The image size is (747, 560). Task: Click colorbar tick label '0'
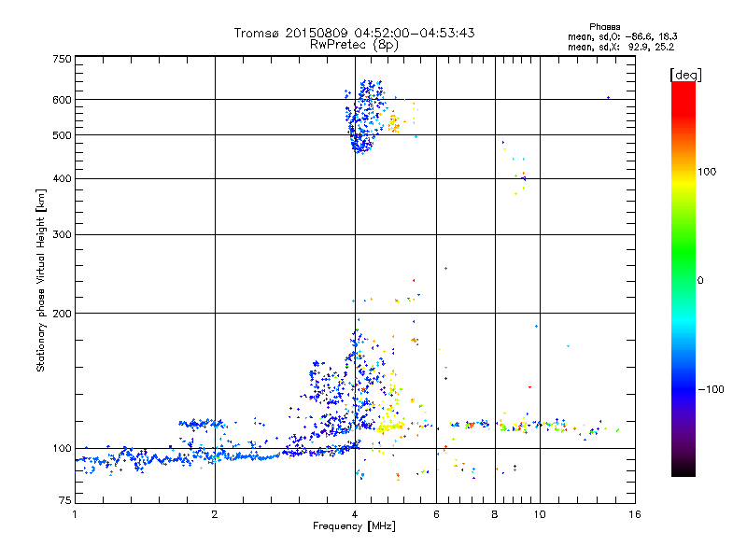tap(700, 281)
